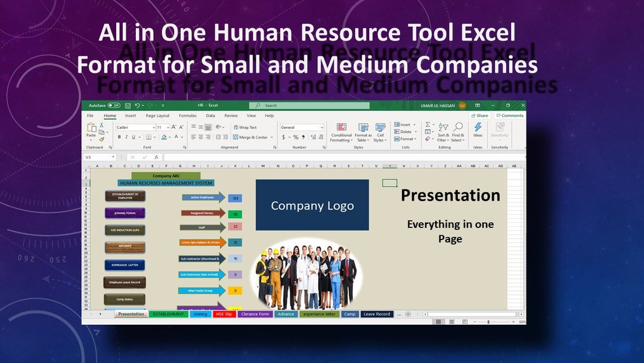Enable Wrap Text for selected cells
This screenshot has width=644, height=363.
(246, 127)
